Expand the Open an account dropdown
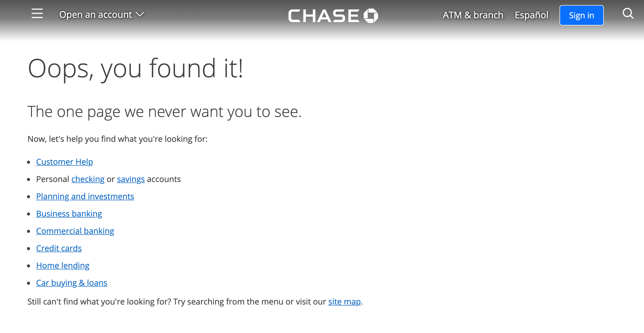The image size is (644, 333). click(96, 15)
